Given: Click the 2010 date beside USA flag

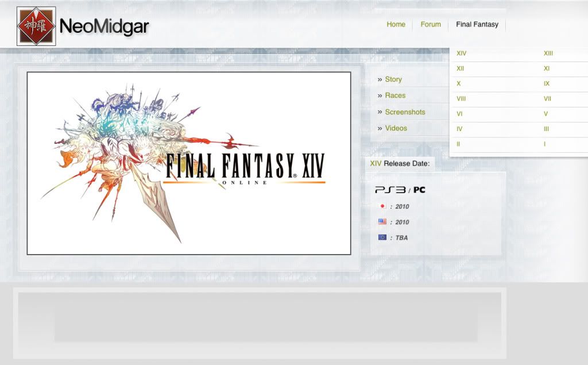Looking at the screenshot, I should click(402, 222).
